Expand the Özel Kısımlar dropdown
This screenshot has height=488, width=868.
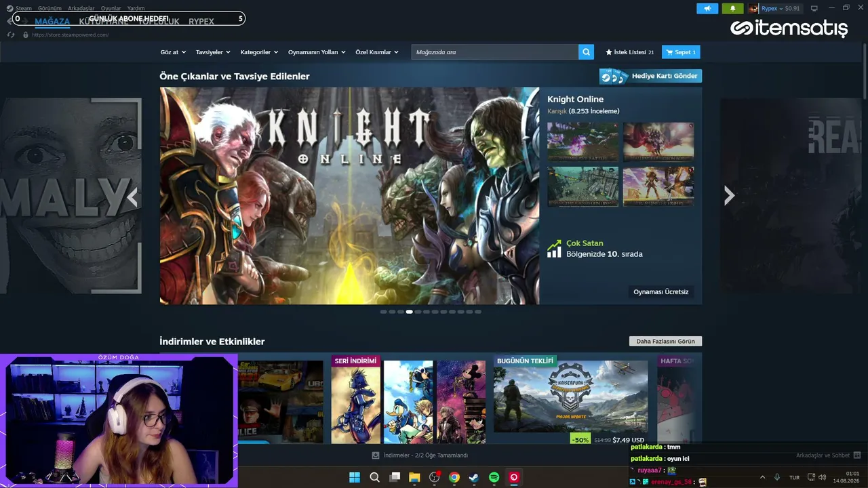[x=377, y=52]
